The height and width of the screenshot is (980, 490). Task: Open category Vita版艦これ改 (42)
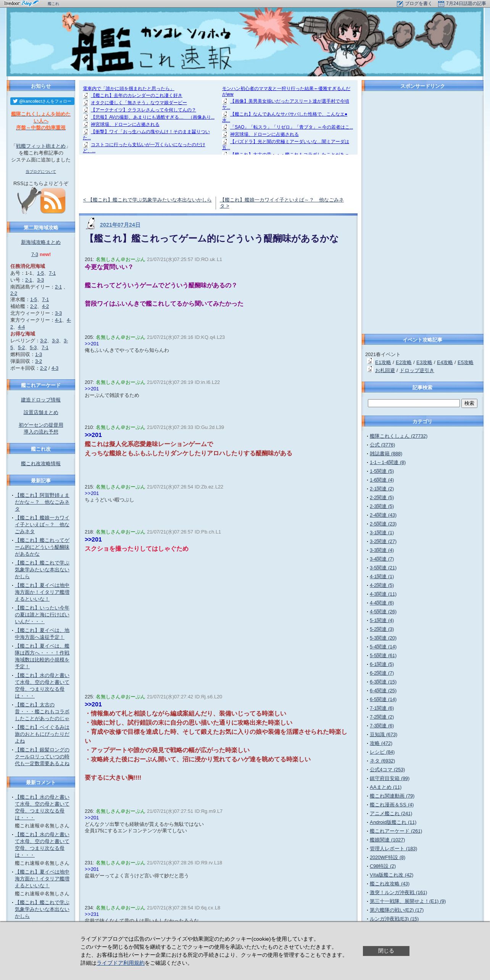coord(392,875)
